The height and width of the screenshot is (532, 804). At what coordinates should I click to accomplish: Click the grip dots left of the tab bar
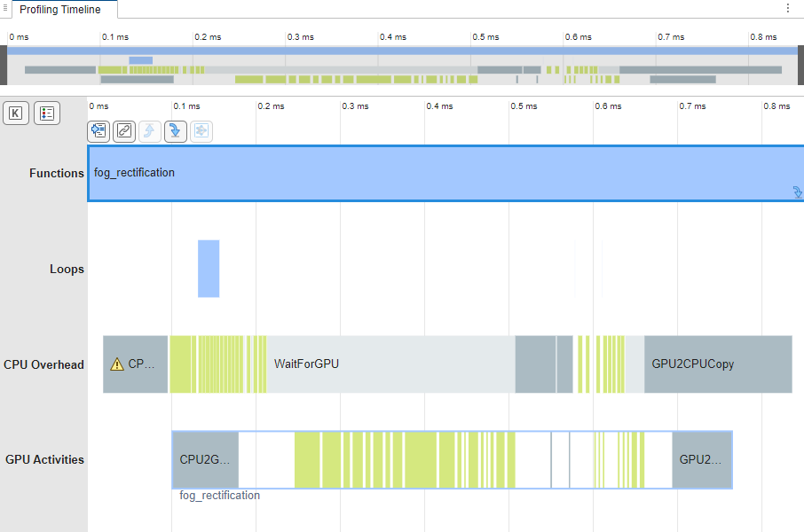coord(5,8)
